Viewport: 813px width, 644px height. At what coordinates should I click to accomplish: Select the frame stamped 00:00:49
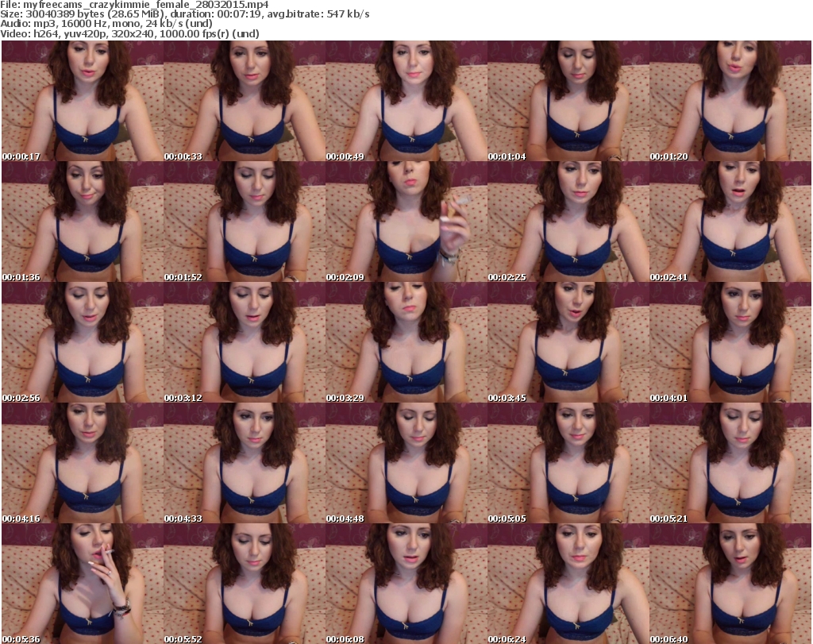click(406, 101)
